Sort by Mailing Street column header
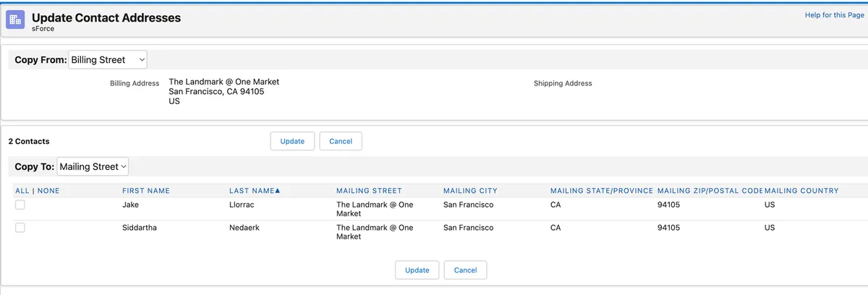This screenshot has width=868, height=295. (x=369, y=191)
